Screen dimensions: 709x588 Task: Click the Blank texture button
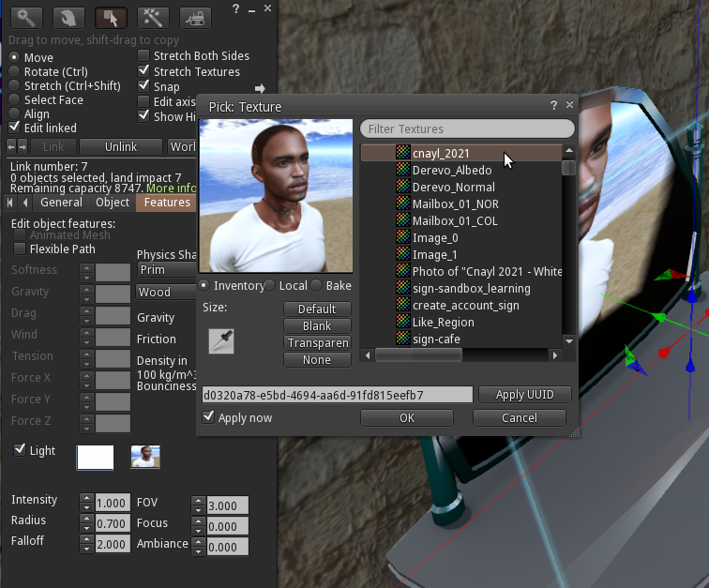(317, 325)
